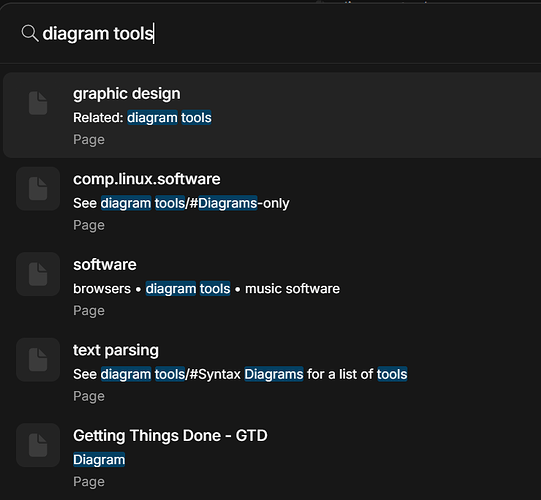Viewport: 541px width, 500px height.
Task: Click highlighted 'Diagram' snippet under GTD result
Action: [99, 460]
